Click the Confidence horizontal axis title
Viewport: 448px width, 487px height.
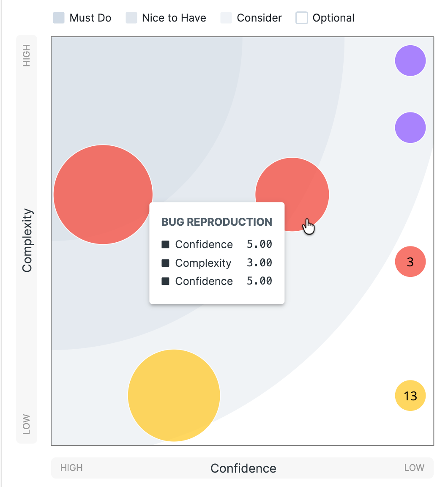click(x=243, y=468)
